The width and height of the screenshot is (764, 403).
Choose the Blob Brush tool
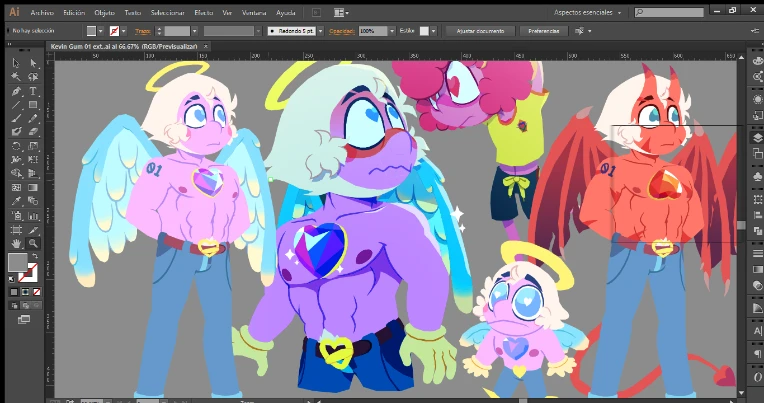pos(16,132)
